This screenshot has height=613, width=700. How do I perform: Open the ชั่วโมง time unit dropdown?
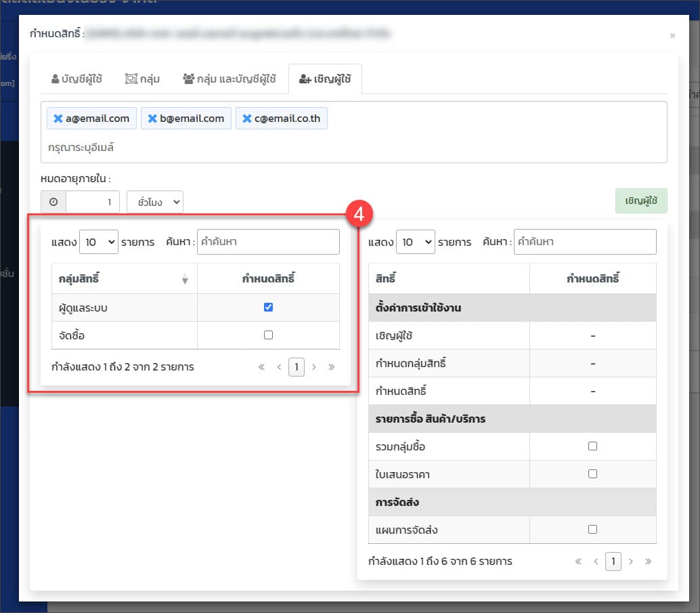(x=155, y=202)
